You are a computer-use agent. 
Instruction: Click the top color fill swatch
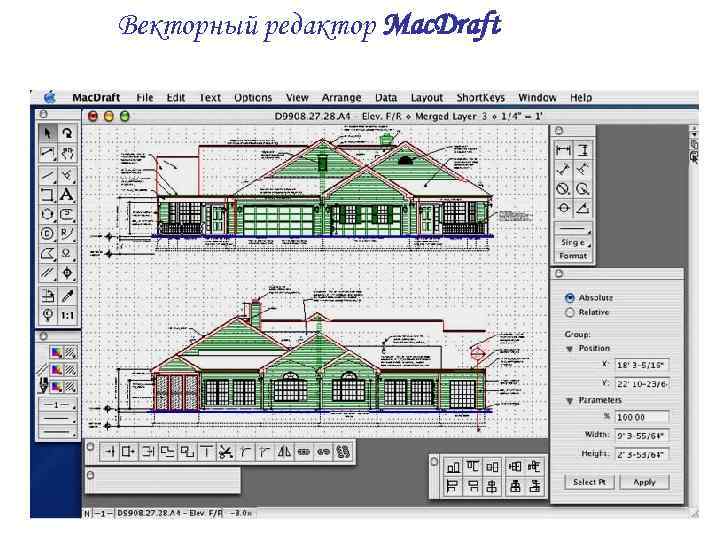[x=56, y=353]
